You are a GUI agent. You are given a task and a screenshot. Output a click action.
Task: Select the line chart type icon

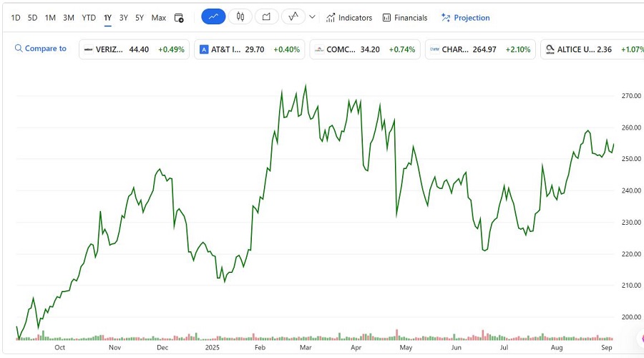213,17
